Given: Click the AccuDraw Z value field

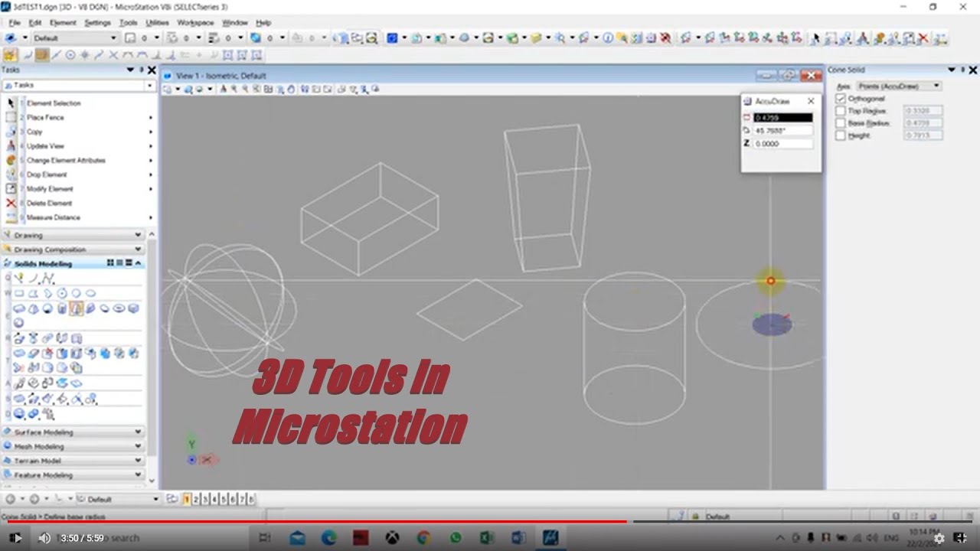Looking at the screenshot, I should coord(782,144).
